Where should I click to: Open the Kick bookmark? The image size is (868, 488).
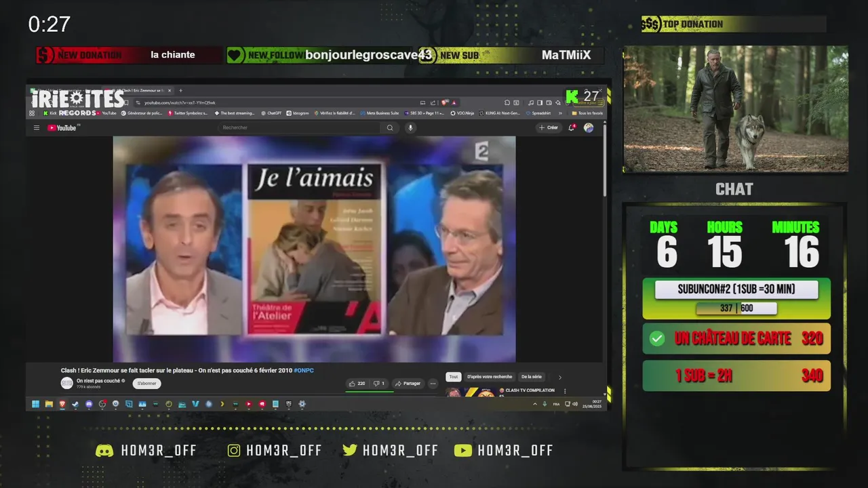[x=50, y=113]
